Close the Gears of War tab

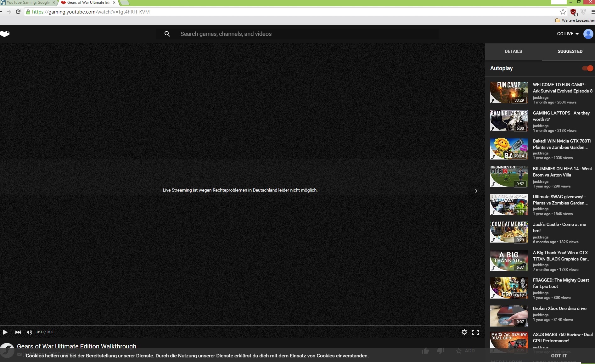(x=114, y=3)
